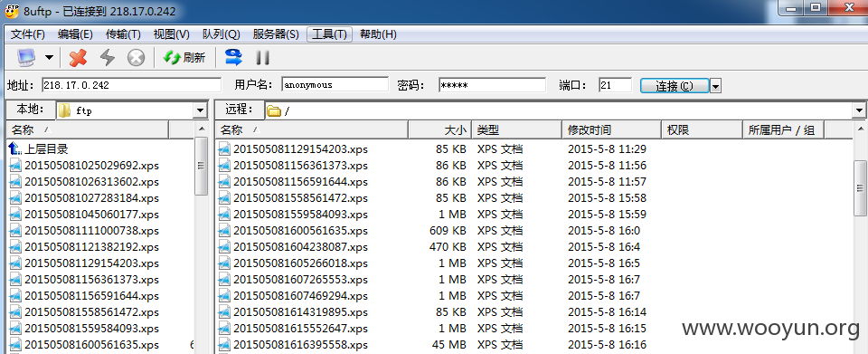Open the 文件(F) menu
Image resolution: width=868 pixels, height=354 pixels.
point(28,34)
